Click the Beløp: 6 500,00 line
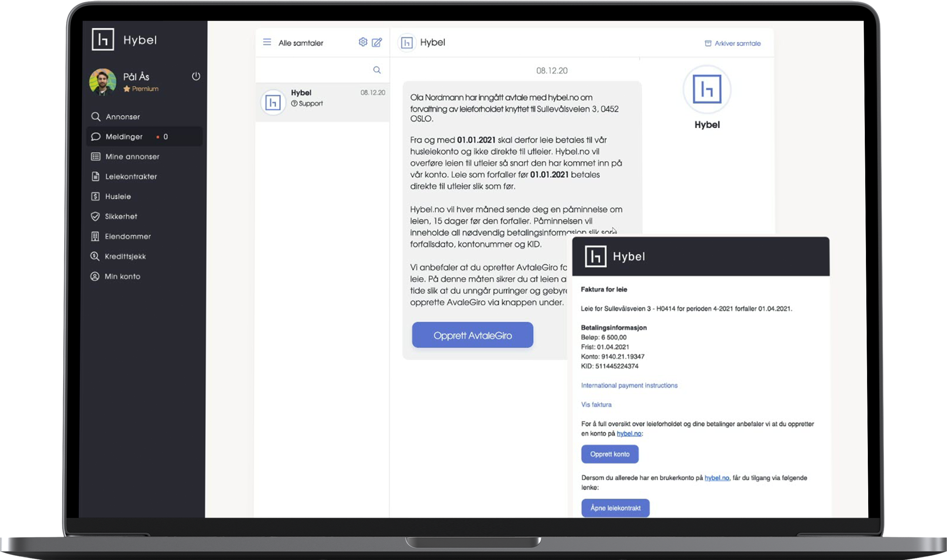The height and width of the screenshot is (560, 947). coord(603,337)
